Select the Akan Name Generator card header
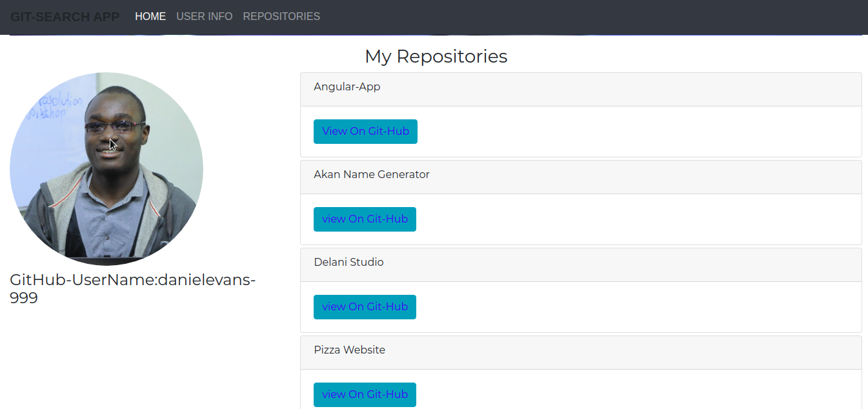 pos(581,177)
